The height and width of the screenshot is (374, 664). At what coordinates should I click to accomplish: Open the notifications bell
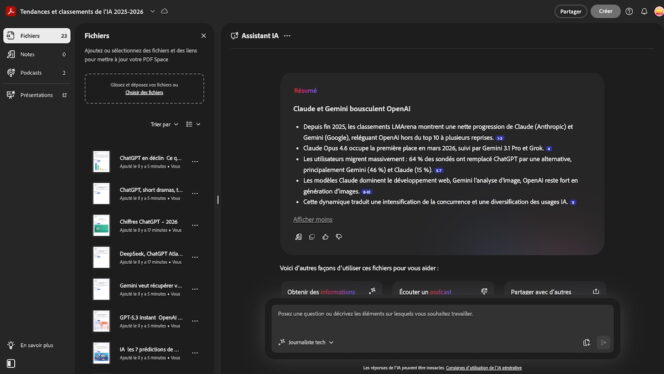click(x=644, y=11)
